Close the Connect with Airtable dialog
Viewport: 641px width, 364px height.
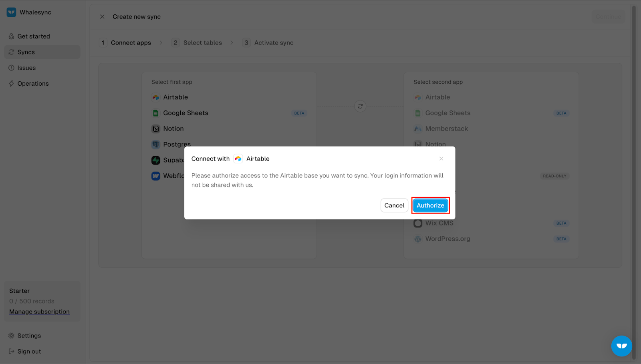[x=441, y=159]
